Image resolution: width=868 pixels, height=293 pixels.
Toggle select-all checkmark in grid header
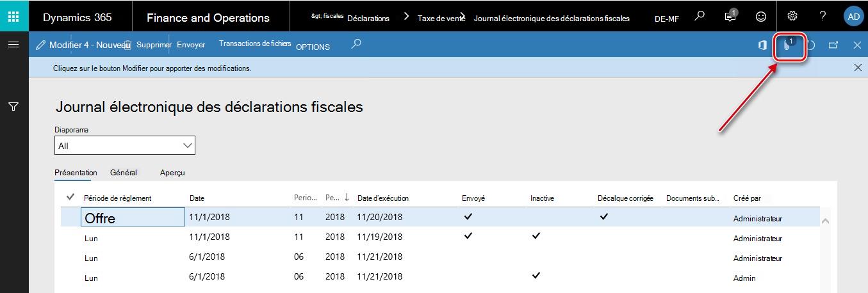click(70, 197)
